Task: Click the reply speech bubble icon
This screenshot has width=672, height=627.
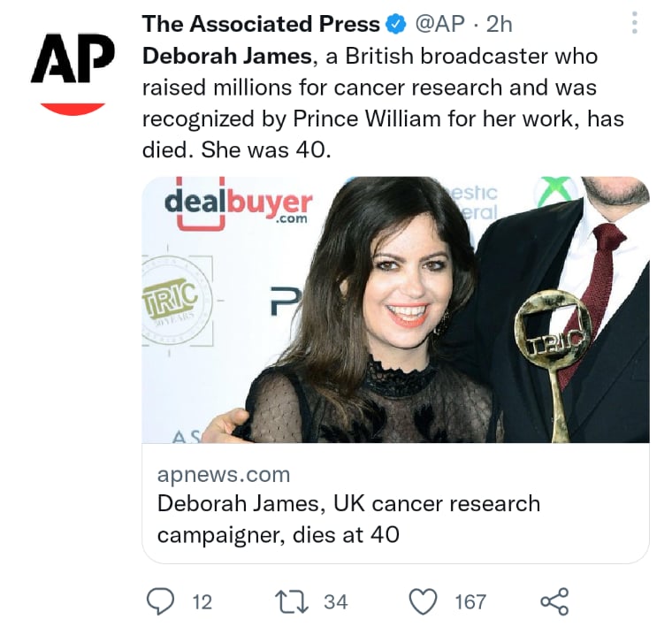Action: (160, 601)
